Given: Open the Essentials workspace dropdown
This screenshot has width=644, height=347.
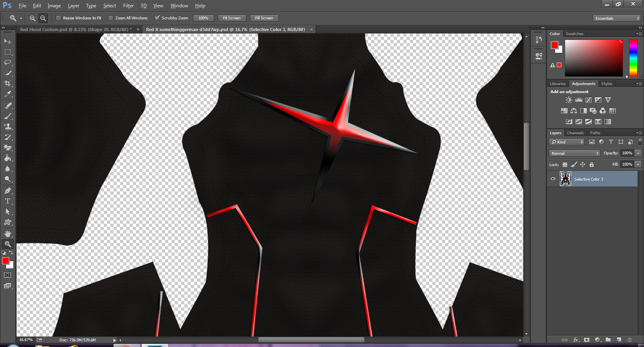Looking at the screenshot, I should tap(617, 18).
